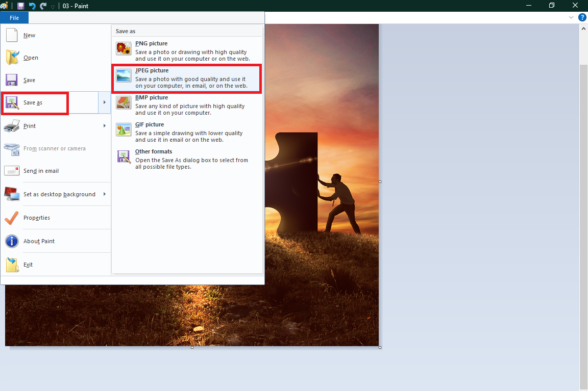The image size is (588, 391).
Task: Expand the Print submenu arrow
Action: [x=105, y=126]
